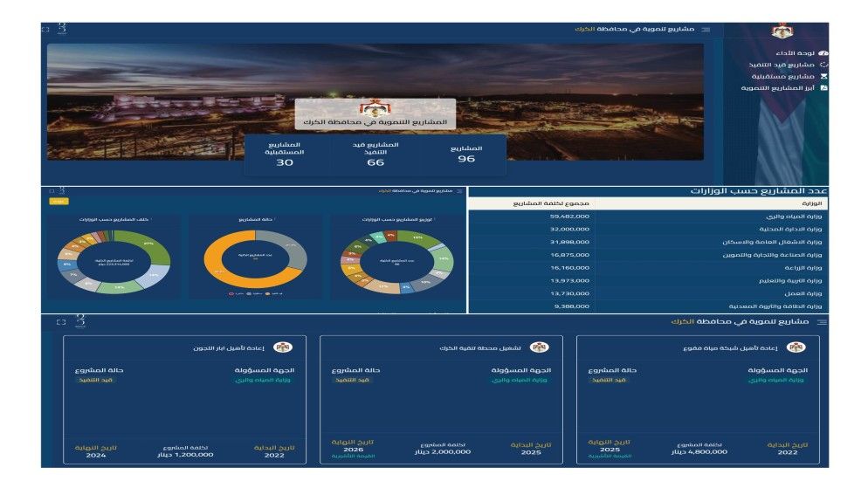Screen dimensions: 868x488
Task: Click the cost value 32,000,000
Action: click(569, 229)
